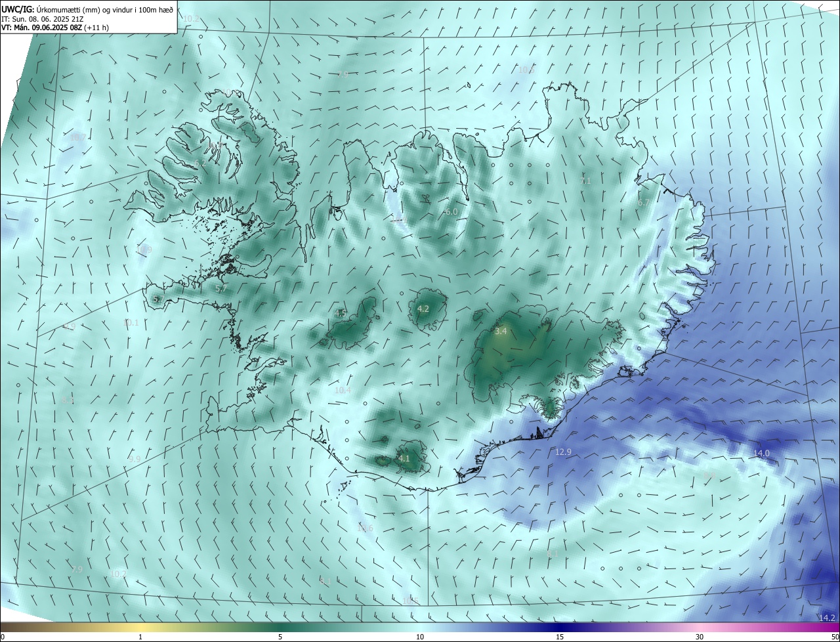Click the 1 tick on the color scale
This screenshot has width=840, height=642.
140,637
